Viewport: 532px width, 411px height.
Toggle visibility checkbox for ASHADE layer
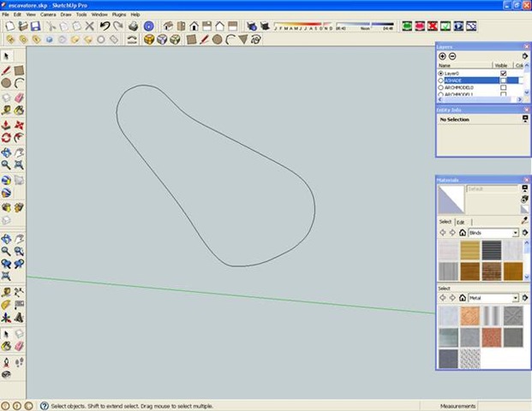pos(503,80)
